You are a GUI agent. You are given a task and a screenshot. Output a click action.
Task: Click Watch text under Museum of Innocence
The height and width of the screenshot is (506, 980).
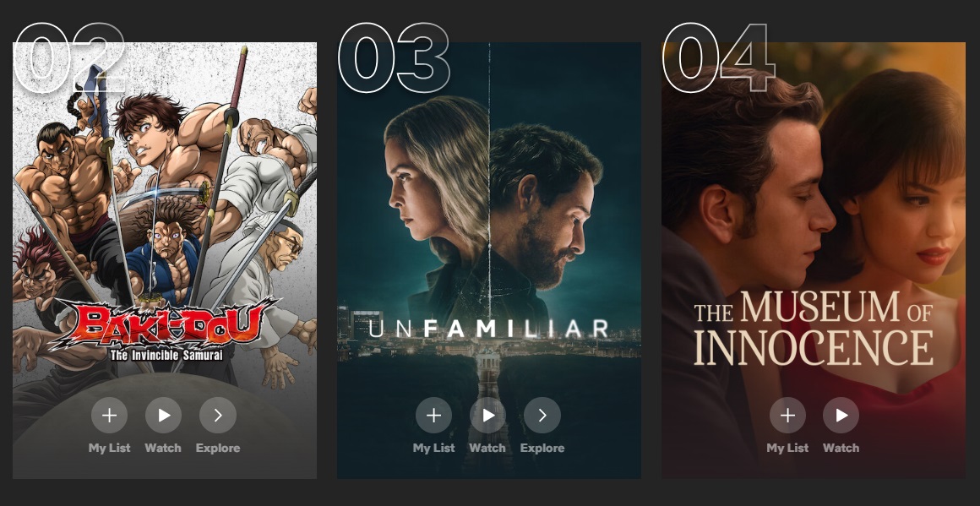(841, 448)
